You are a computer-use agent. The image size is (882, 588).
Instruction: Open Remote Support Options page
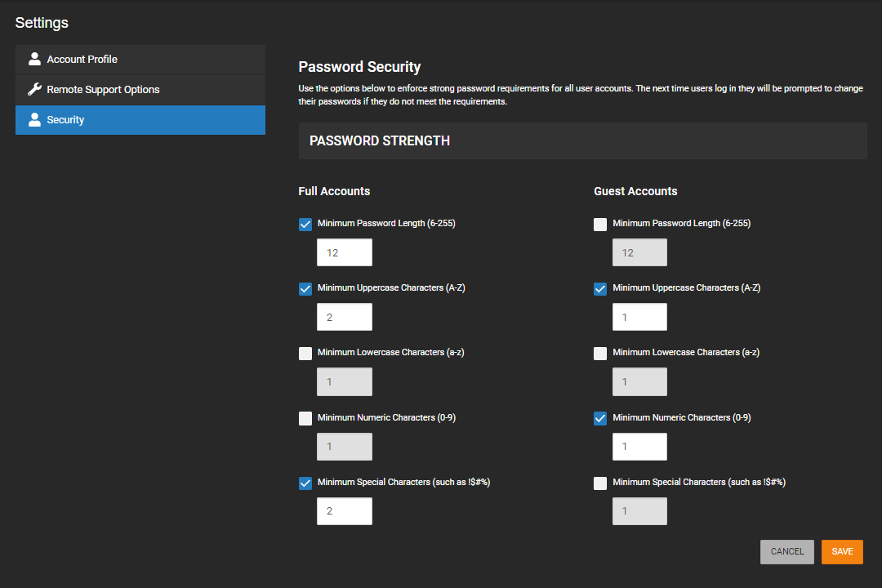(140, 90)
